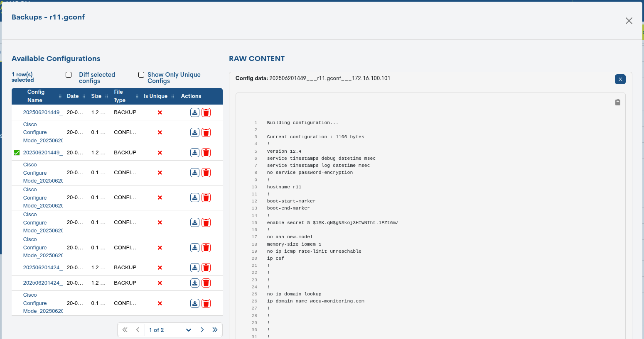Enable Show Only Unique Configs
The image size is (644, 339).
coord(141,75)
